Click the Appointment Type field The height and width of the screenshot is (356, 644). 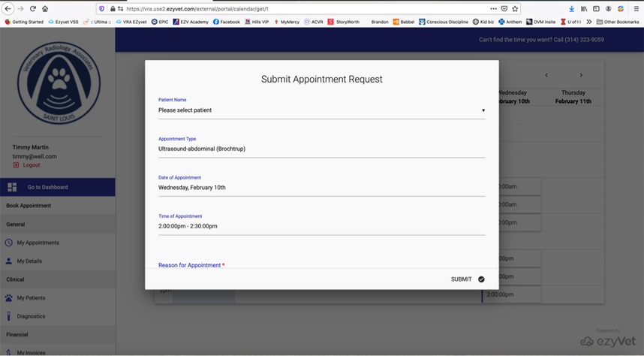tap(321, 149)
